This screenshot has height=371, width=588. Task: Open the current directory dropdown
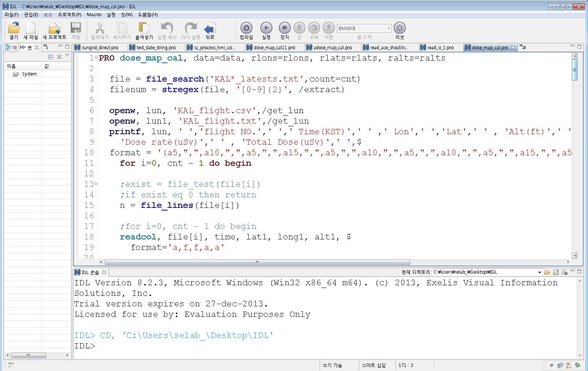click(x=540, y=272)
